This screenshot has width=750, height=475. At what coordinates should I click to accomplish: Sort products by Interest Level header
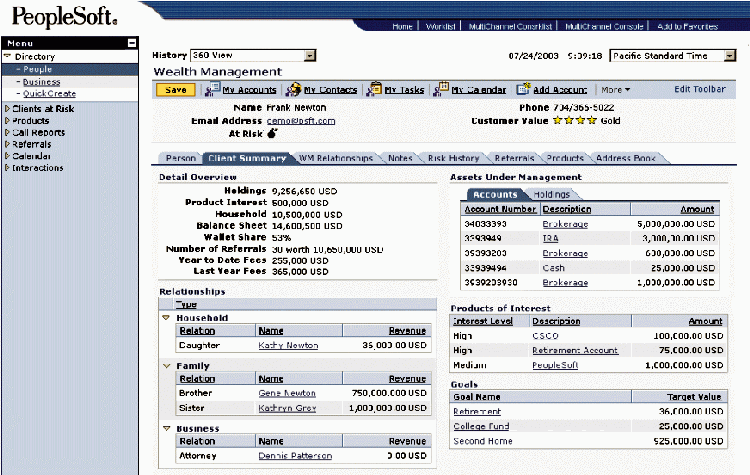[x=483, y=321]
